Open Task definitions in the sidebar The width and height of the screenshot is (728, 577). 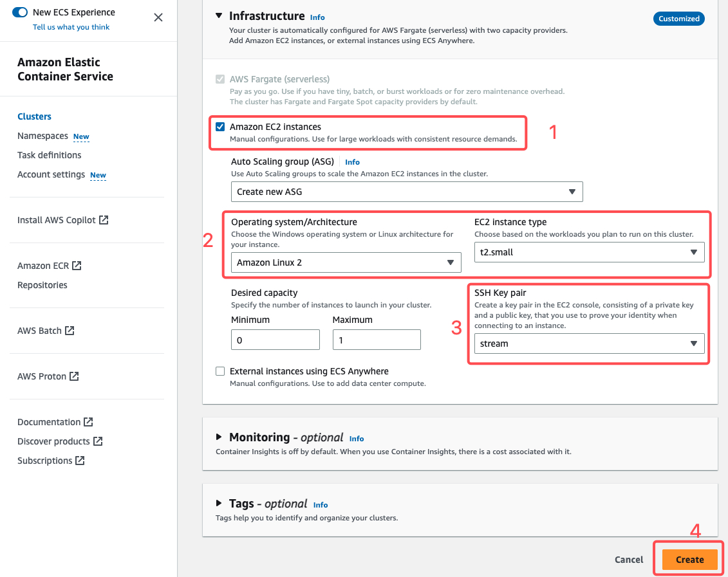click(50, 155)
